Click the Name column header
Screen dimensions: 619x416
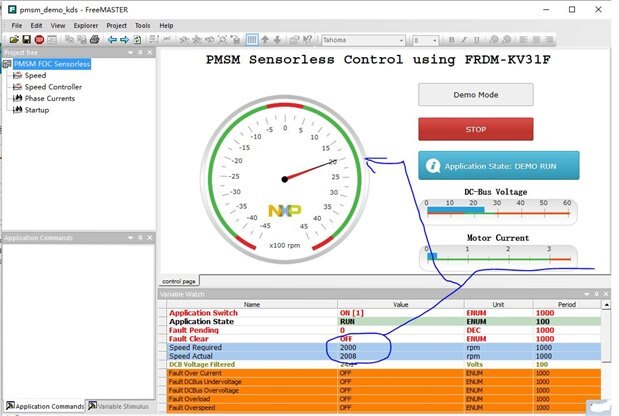click(252, 304)
